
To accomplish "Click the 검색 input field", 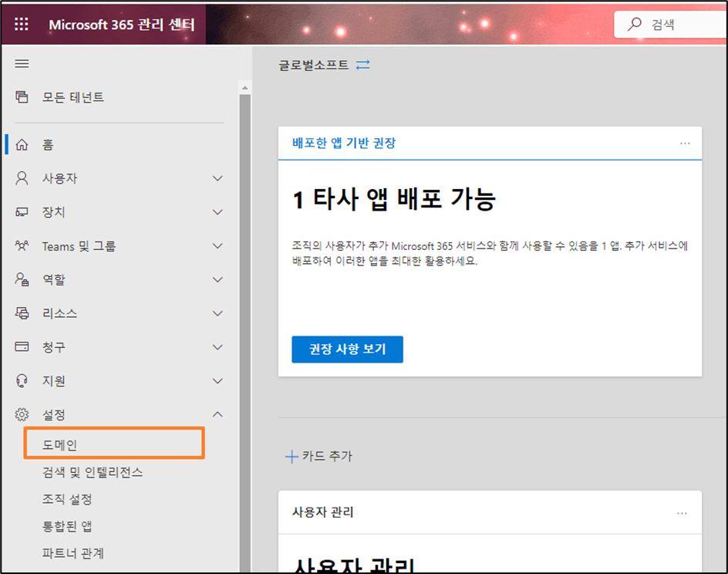I will [x=671, y=24].
